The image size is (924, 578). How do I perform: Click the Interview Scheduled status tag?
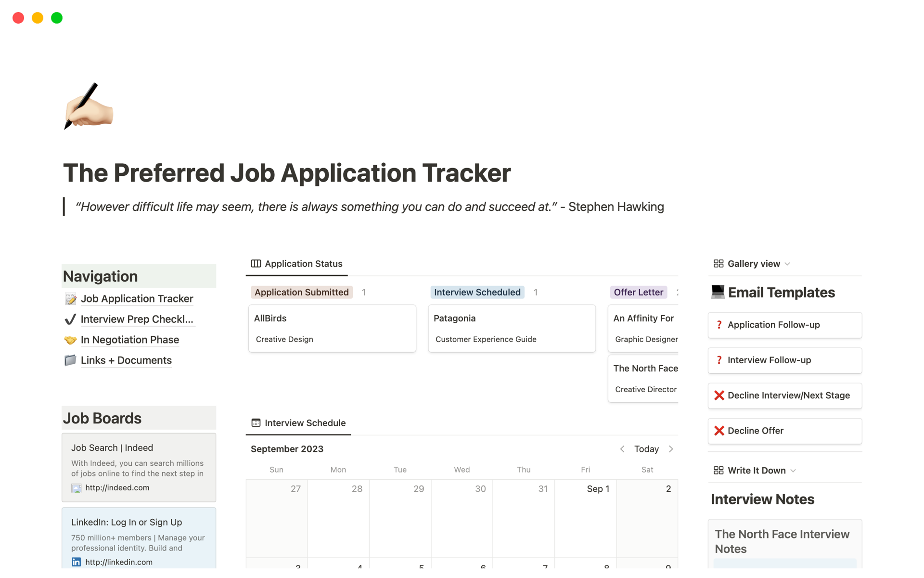(477, 292)
